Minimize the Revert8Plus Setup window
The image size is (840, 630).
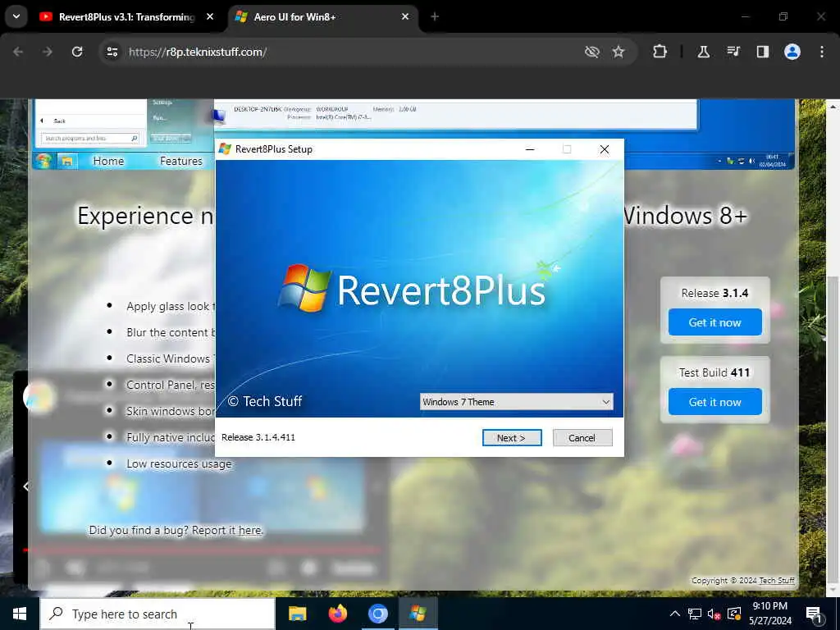(x=530, y=149)
